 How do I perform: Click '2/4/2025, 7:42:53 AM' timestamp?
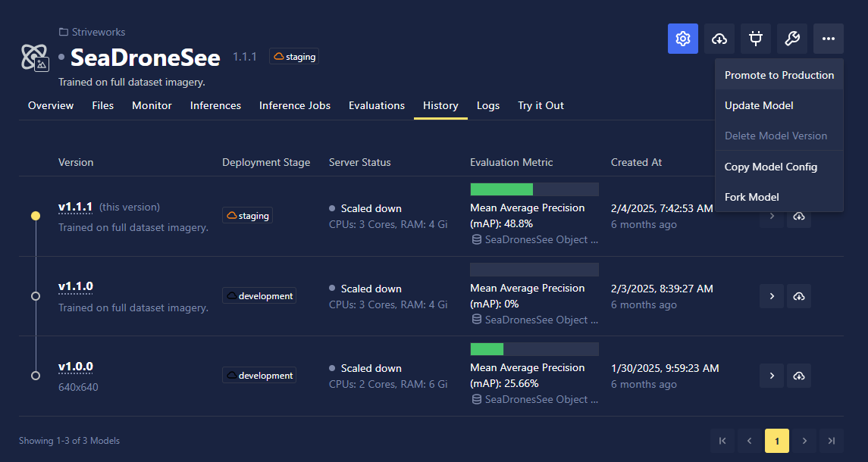[x=662, y=208]
